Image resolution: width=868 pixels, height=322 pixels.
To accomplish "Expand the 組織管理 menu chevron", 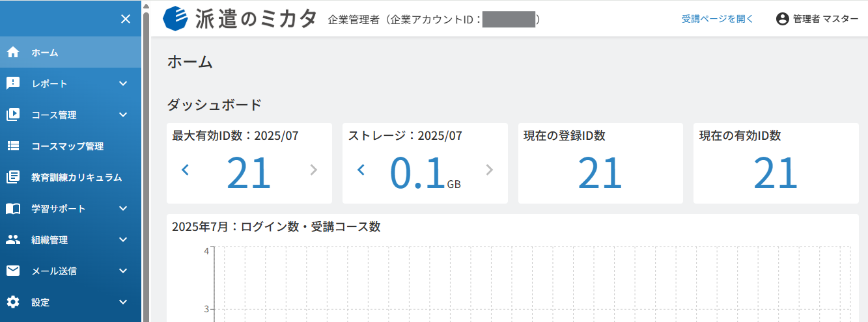I will (123, 240).
